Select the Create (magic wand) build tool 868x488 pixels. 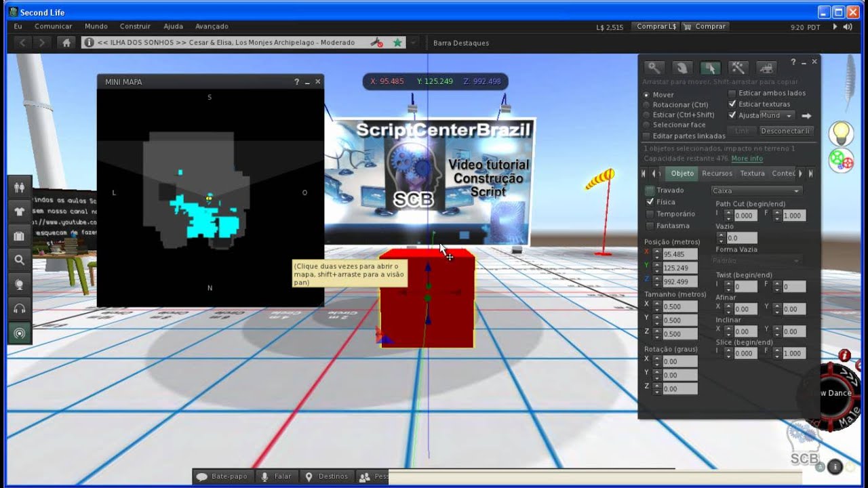(x=738, y=68)
